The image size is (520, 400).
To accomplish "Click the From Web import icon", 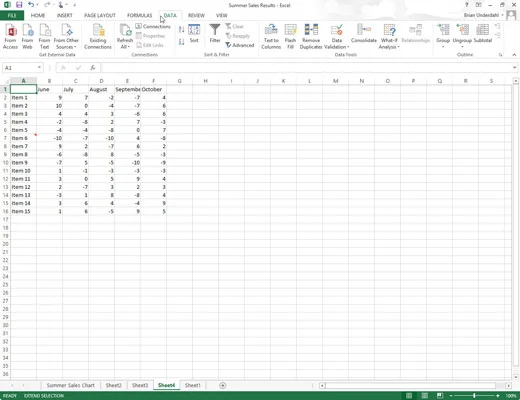I will [x=27, y=37].
